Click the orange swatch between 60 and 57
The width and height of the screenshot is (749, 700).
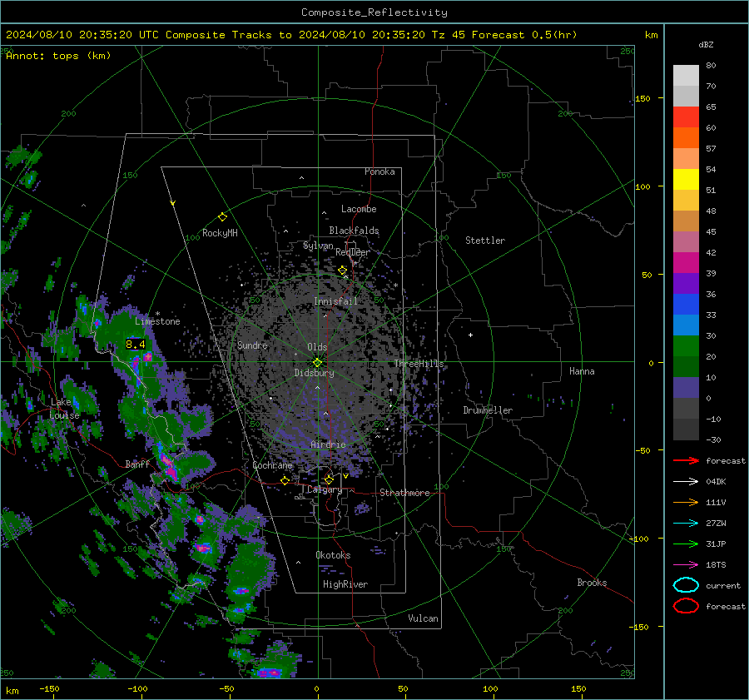[686, 138]
